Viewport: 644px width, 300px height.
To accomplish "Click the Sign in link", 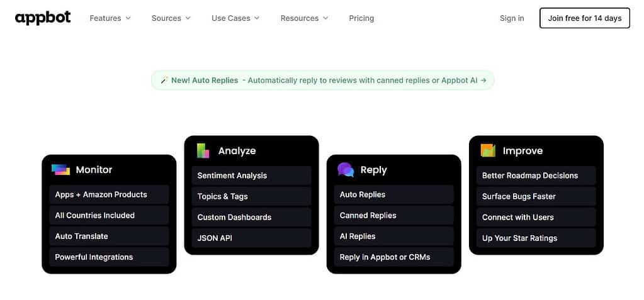I will [x=512, y=18].
